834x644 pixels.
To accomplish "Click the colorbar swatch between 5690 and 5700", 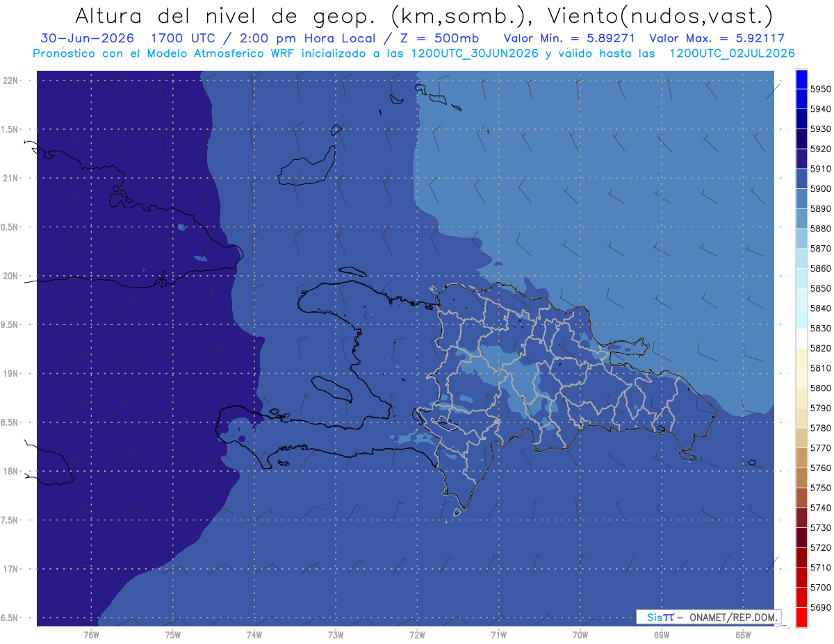I will point(801,597).
